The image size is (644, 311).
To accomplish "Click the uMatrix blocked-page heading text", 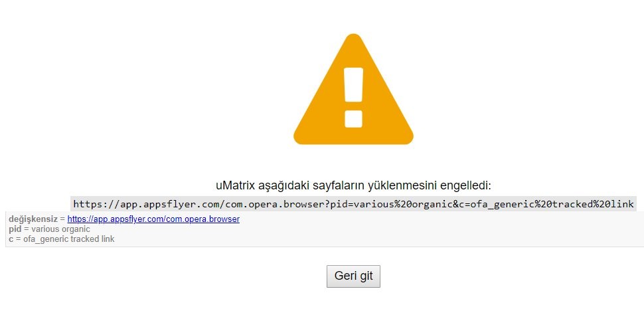I will click(353, 185).
